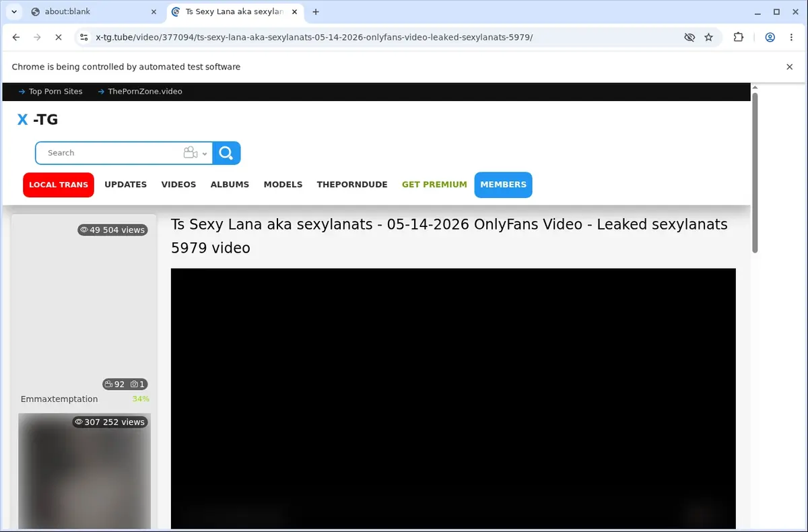
Task: Open the Extensions puzzle icon
Action: [739, 38]
